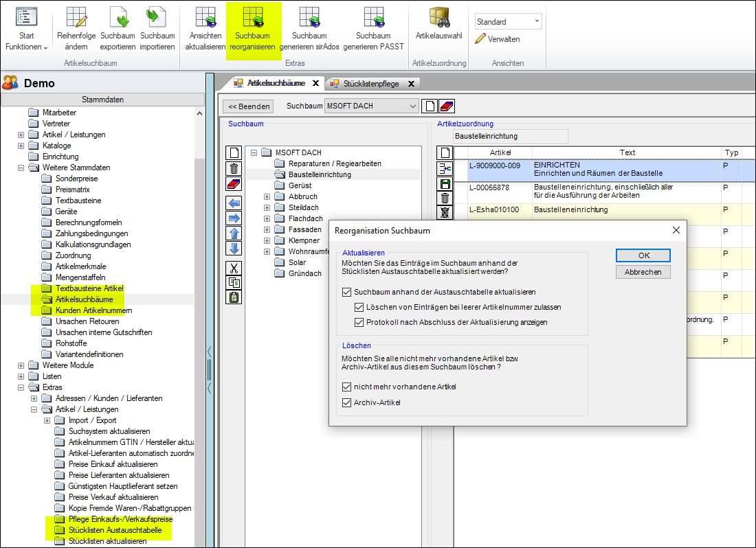Switch to the Stücklistenpflege tab
756x548 pixels.
370,83
